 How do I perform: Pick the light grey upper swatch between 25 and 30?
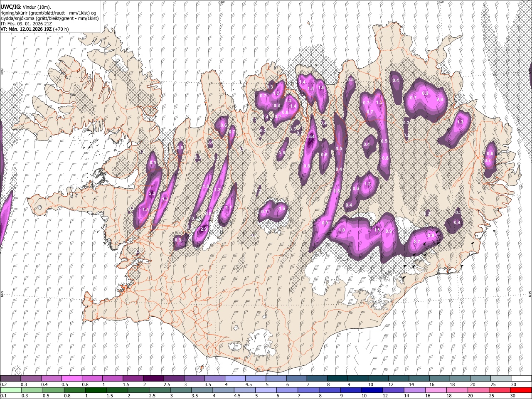click(501, 378)
